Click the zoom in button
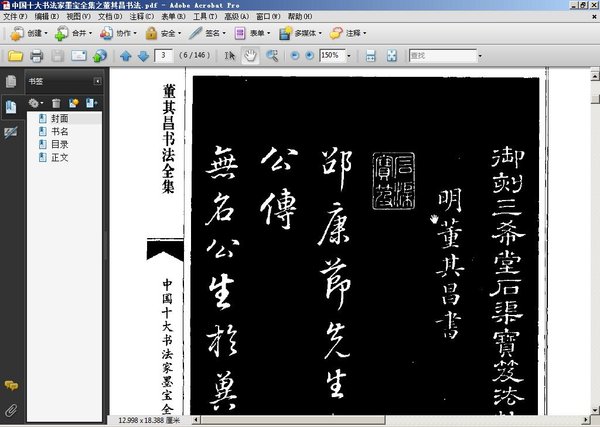This screenshot has width=600, height=427. coord(309,55)
